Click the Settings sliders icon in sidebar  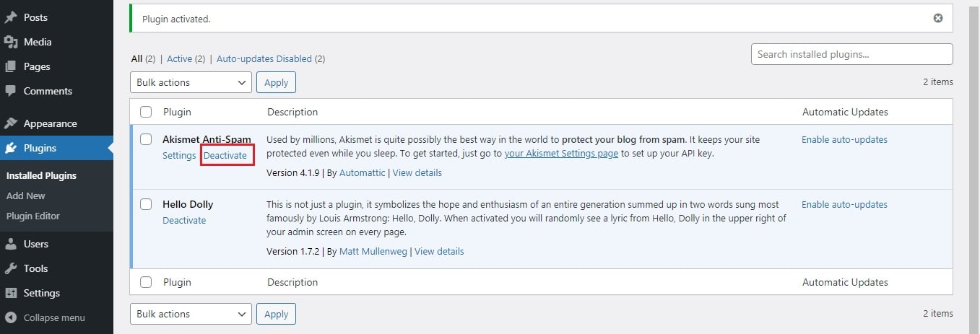click(x=11, y=293)
